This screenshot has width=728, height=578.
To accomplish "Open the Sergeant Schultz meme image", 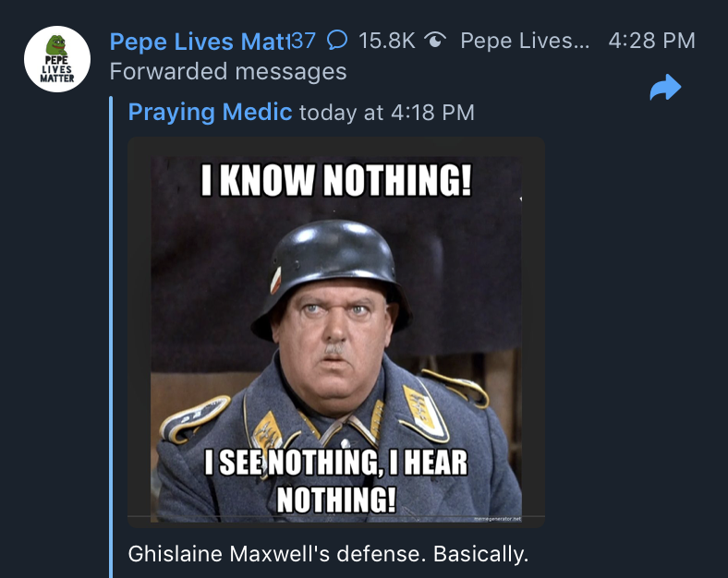I will (x=336, y=332).
